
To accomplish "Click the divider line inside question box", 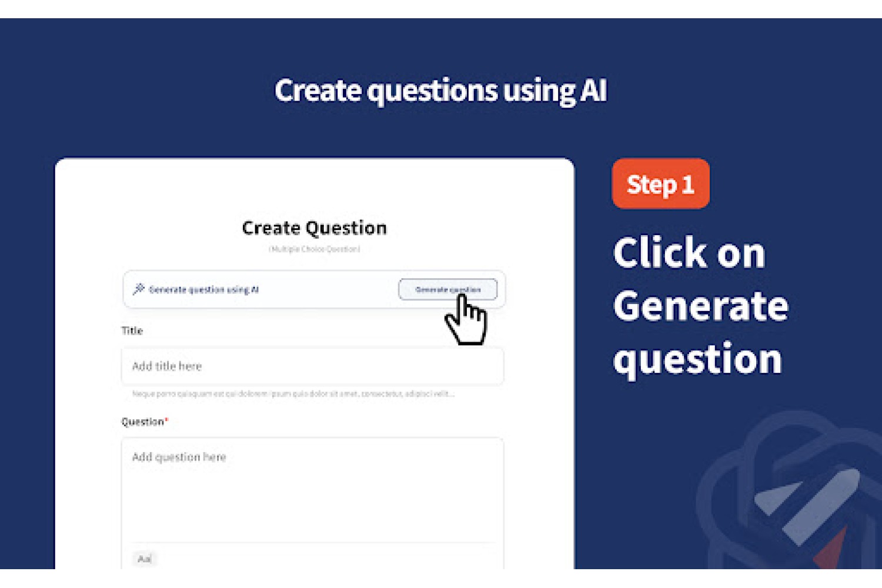I will [x=312, y=542].
